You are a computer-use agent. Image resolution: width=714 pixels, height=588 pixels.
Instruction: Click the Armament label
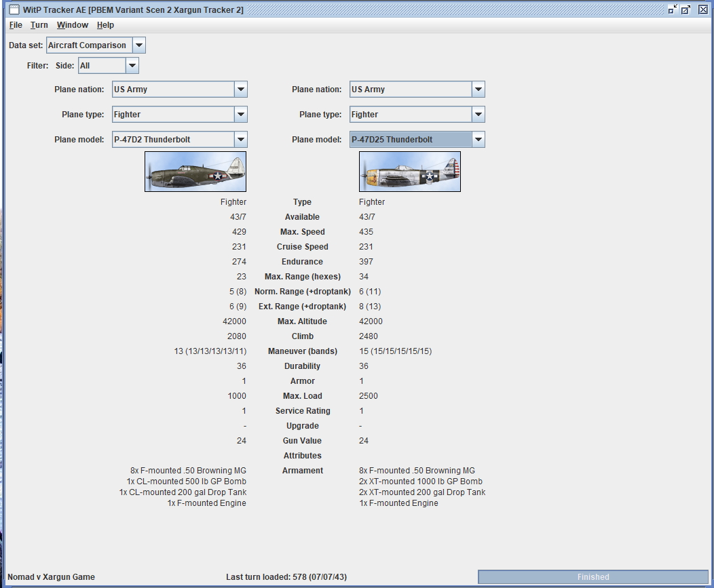pyautogui.click(x=302, y=471)
